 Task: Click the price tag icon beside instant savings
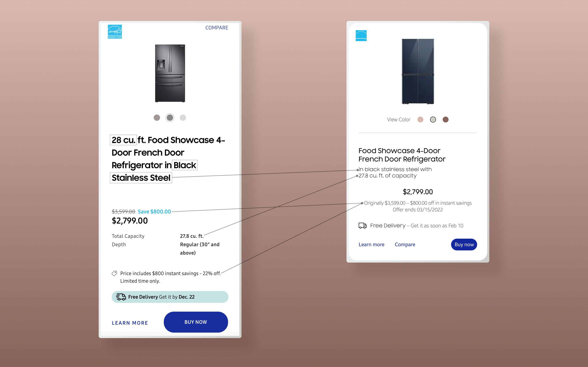pos(114,273)
